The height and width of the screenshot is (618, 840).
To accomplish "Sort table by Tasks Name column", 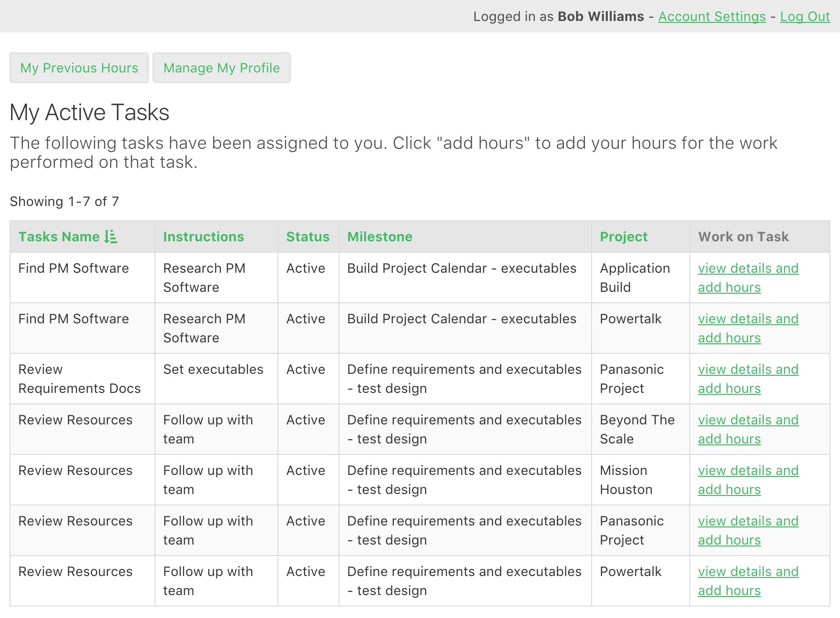I will 59,237.
